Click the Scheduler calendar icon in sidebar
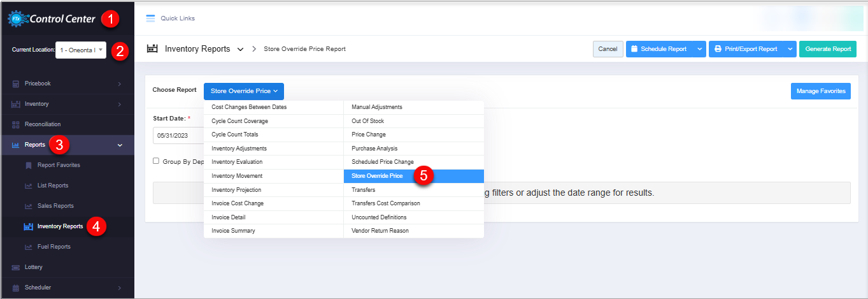 click(x=16, y=288)
